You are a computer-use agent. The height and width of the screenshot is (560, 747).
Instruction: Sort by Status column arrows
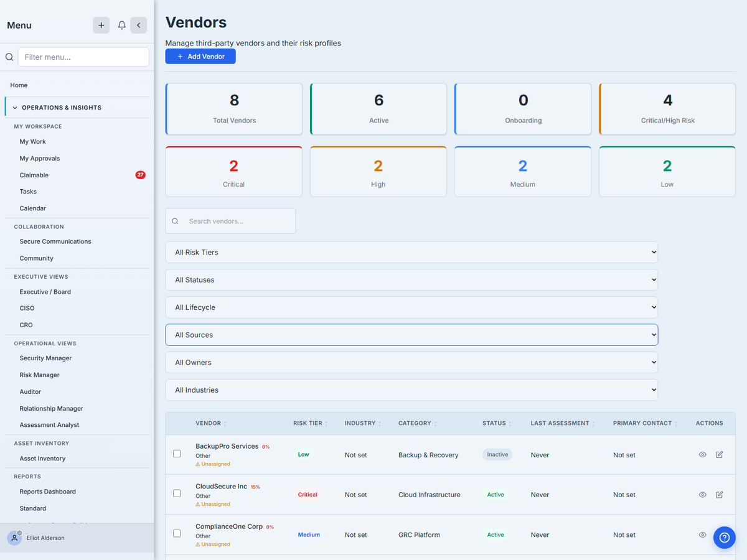click(x=510, y=424)
